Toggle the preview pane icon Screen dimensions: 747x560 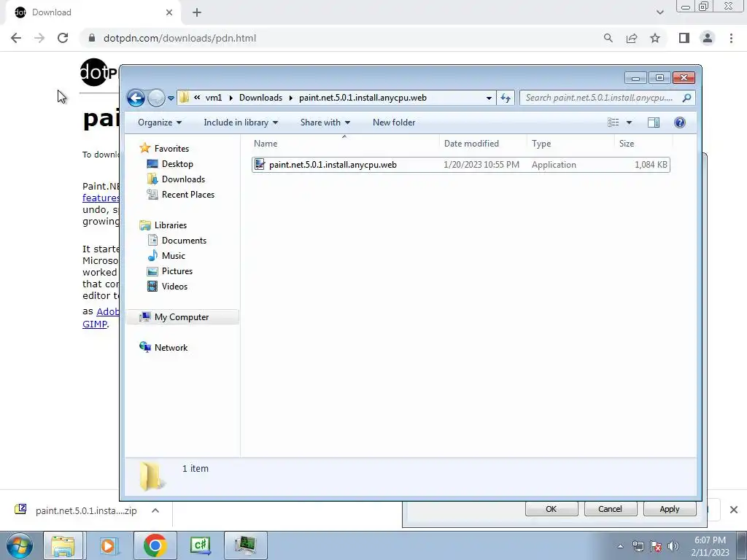(654, 122)
